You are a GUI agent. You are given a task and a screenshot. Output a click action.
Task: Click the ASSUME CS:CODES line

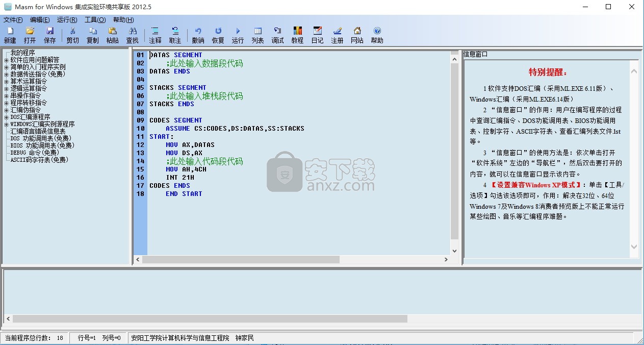(235, 128)
